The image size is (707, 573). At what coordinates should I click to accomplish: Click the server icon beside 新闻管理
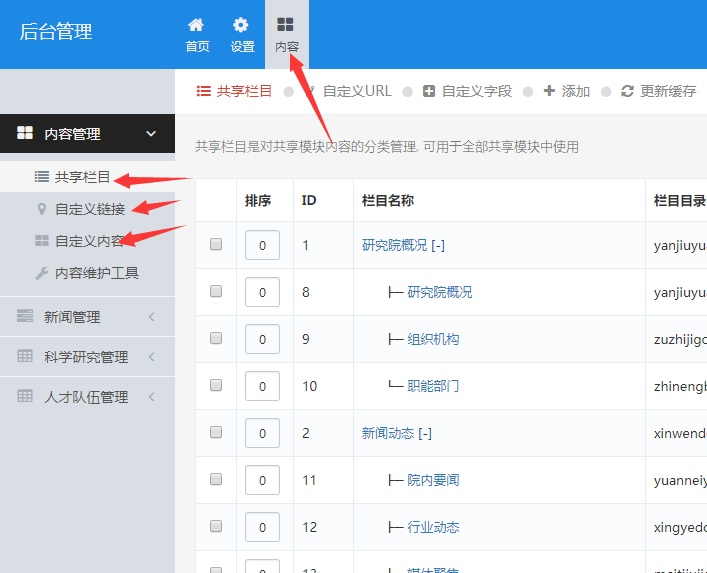click(25, 316)
